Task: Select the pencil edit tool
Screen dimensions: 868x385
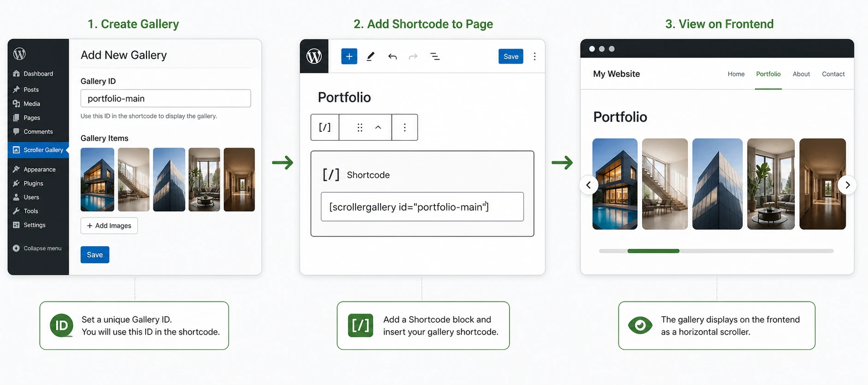Action: tap(370, 56)
